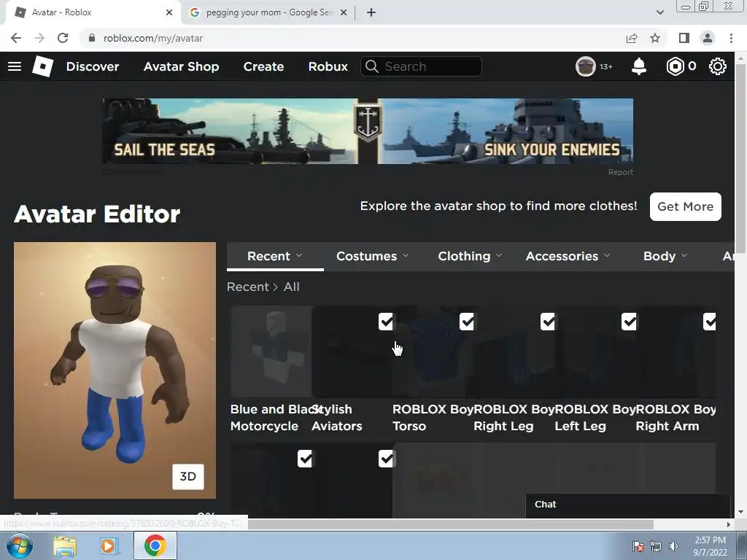Close the Google Search tab

[x=344, y=12]
